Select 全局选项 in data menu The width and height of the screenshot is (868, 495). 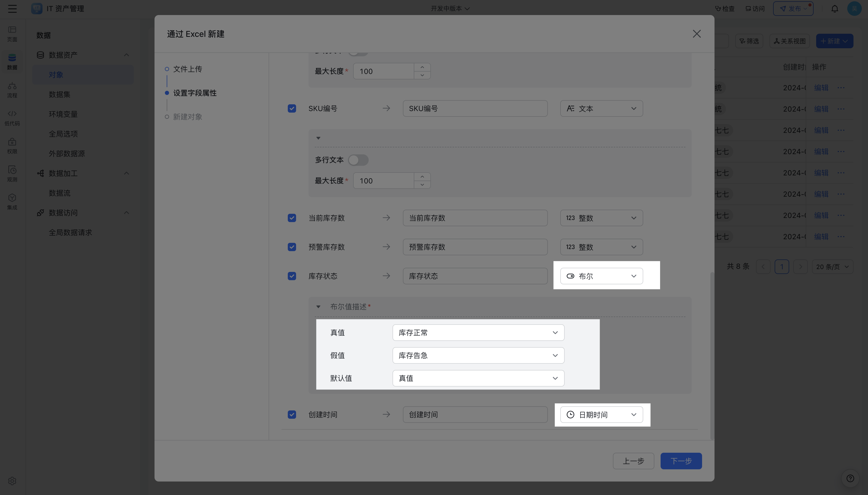coord(83,134)
